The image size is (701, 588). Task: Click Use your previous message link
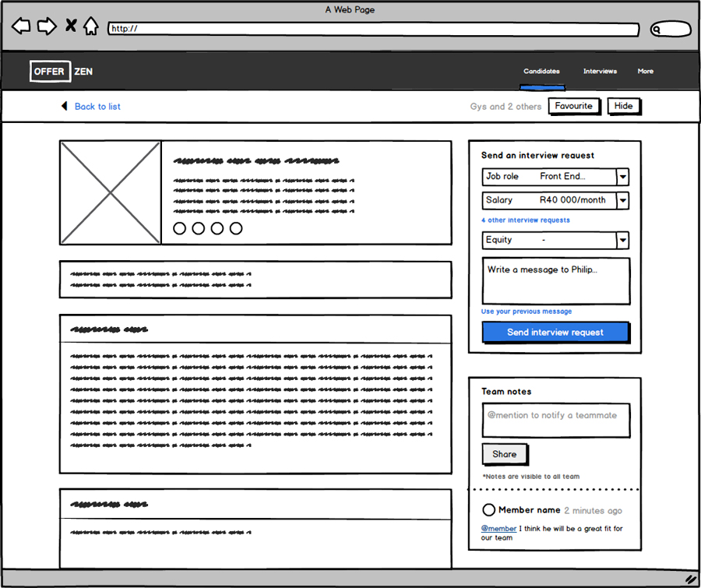(x=527, y=312)
